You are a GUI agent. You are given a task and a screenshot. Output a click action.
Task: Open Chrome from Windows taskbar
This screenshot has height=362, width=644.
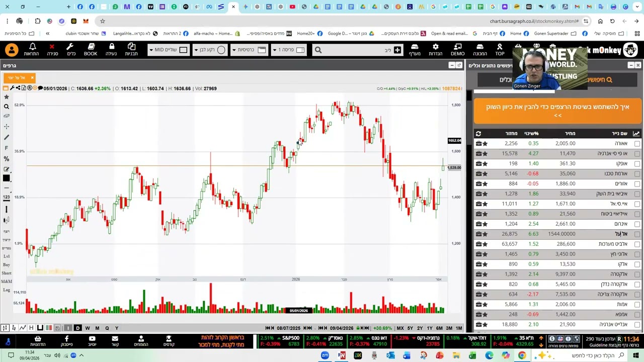[522, 355]
